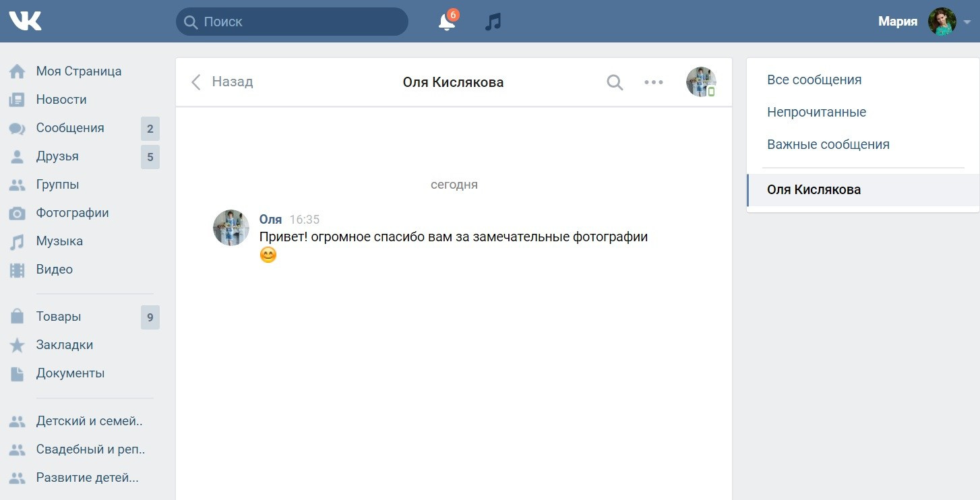Open Оля Кислякова's avatar in chat header
The image size is (980, 500).
click(700, 82)
